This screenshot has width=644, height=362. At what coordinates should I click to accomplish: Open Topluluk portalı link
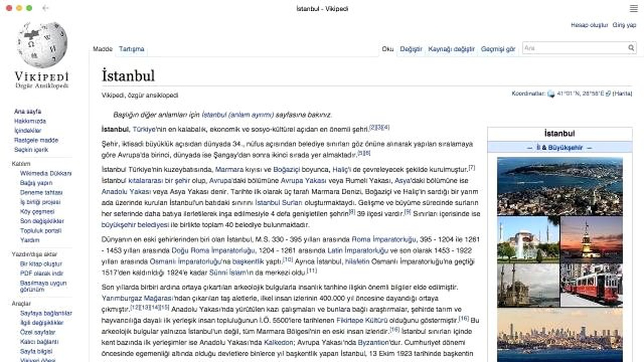[41, 231]
